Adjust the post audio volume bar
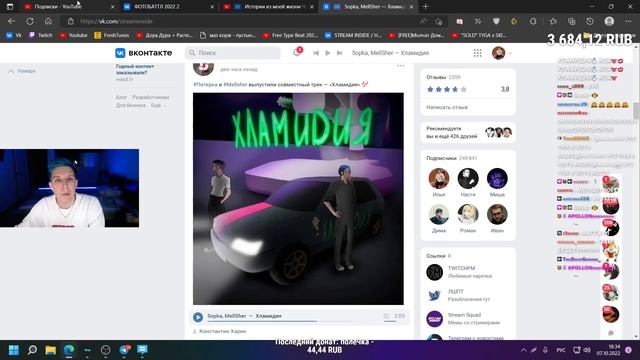Viewport: 640px width, 360px height. pyautogui.click(x=390, y=322)
